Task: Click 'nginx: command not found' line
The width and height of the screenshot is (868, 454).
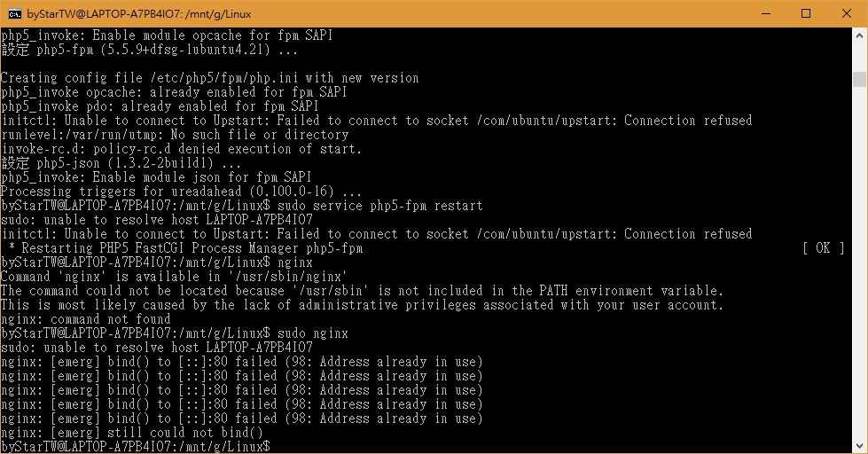Action: [x=86, y=319]
